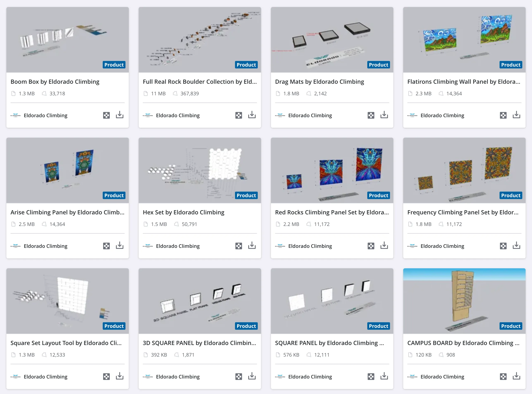Download the Frequency Climbing Panel Set
The image size is (532, 394).
(x=516, y=245)
